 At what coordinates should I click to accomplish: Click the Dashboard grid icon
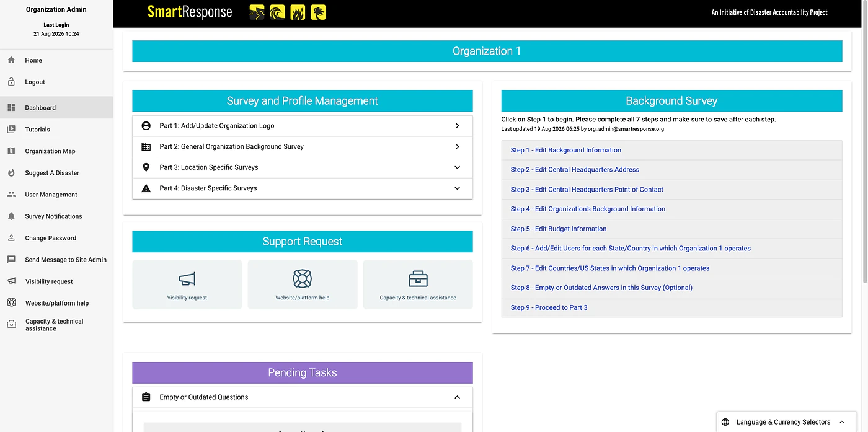(x=11, y=108)
